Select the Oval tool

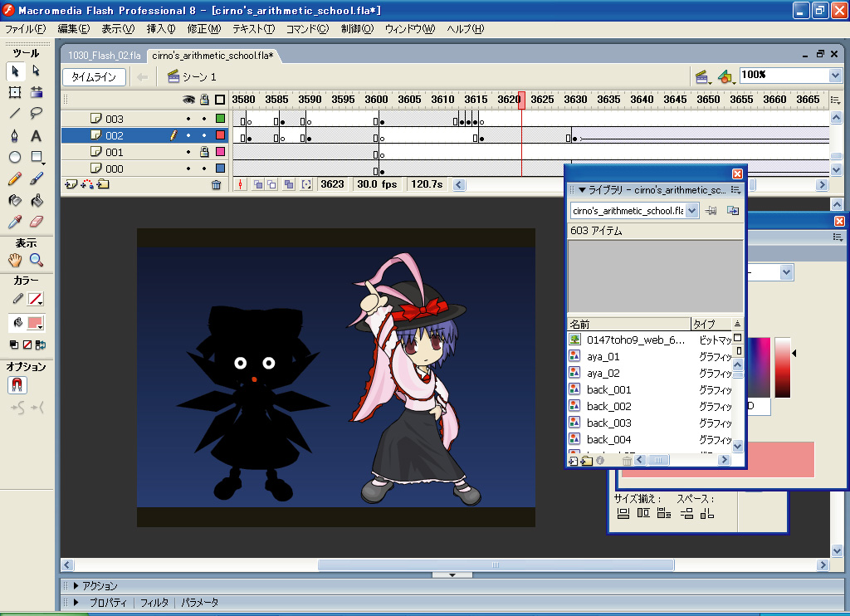click(x=15, y=157)
